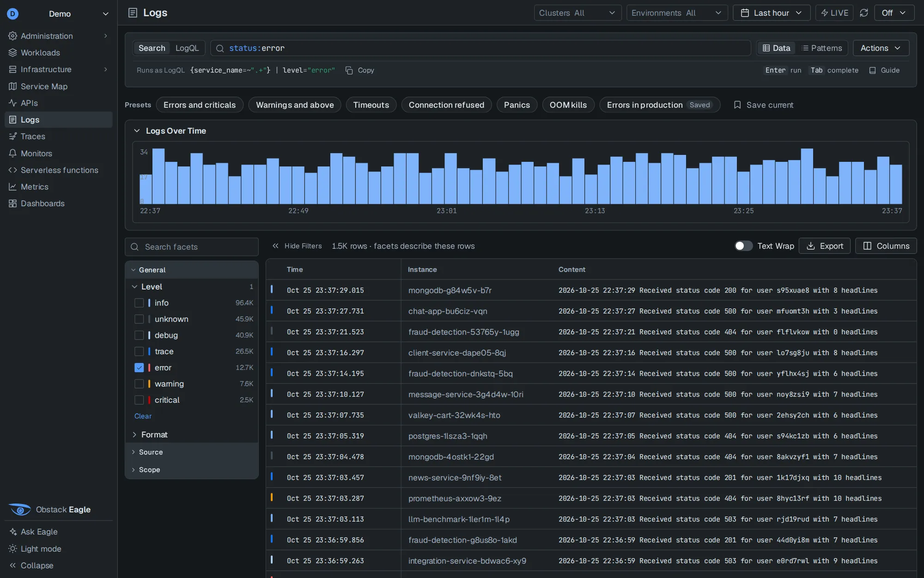The width and height of the screenshot is (924, 578).
Task: Switch to Patterns view
Action: click(822, 48)
